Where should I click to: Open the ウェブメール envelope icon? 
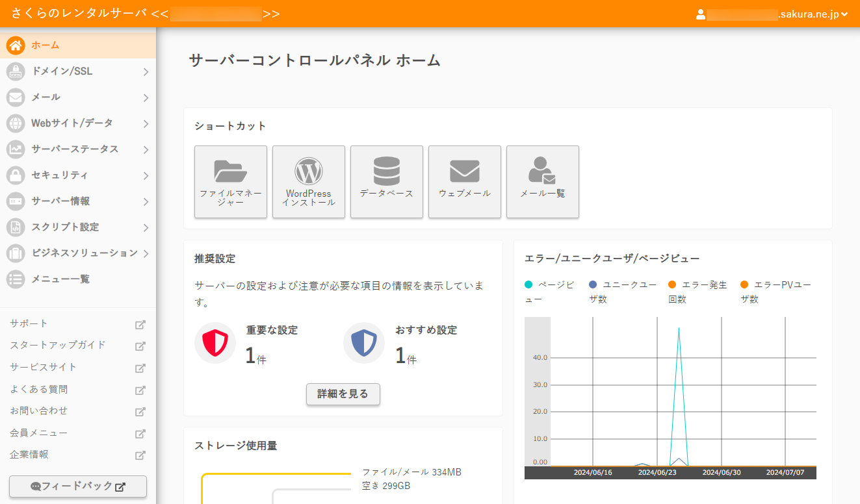coord(464,170)
